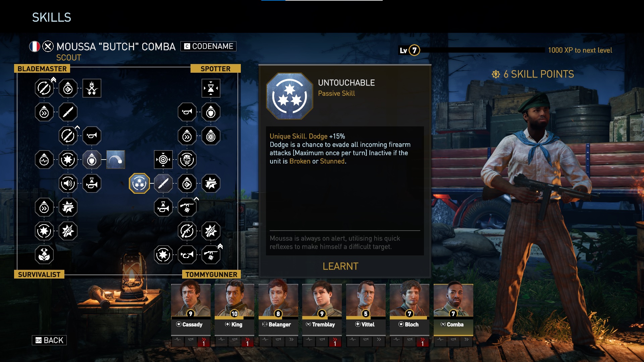Viewport: 644px width, 362px height.
Task: Open the Blademaster skill branch tab
Action: [x=42, y=69]
